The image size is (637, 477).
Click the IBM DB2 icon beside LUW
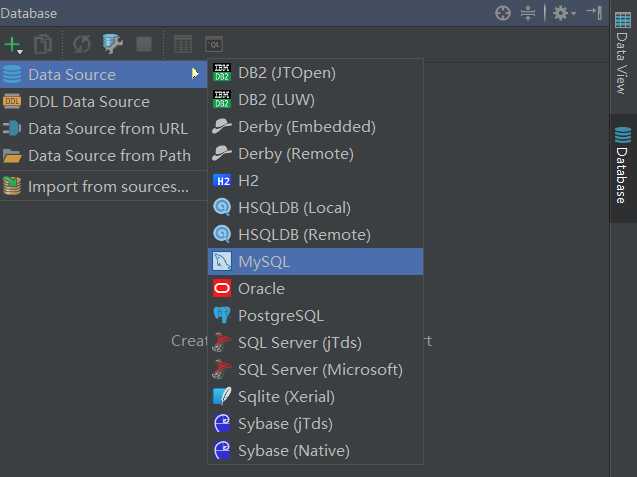[222, 100]
